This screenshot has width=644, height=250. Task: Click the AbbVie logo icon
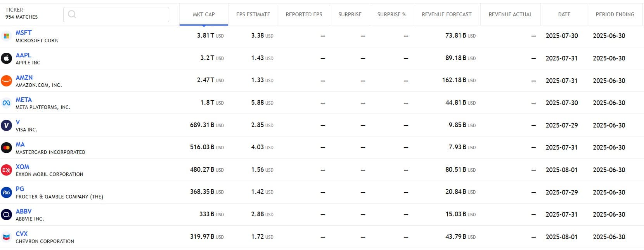pos(6,214)
